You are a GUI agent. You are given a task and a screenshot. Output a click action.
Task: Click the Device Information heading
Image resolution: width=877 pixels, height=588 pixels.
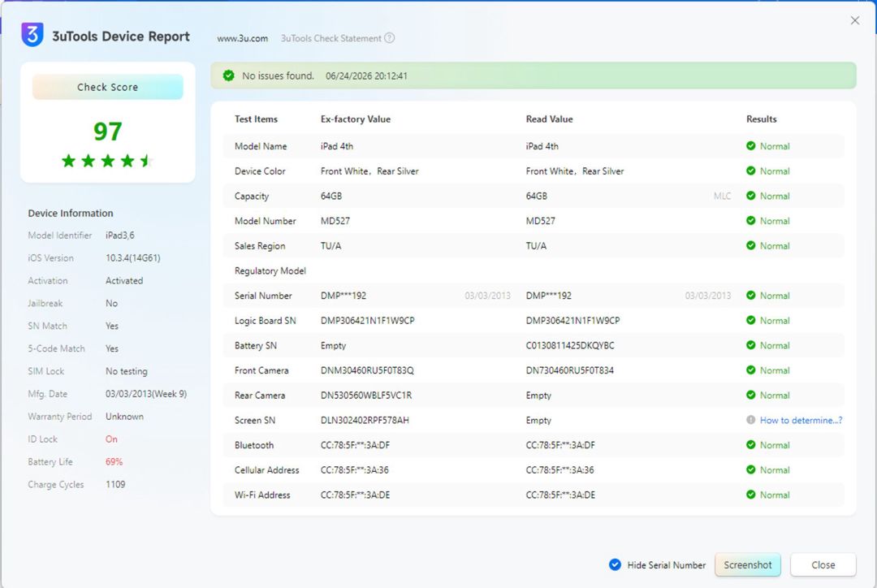(x=71, y=213)
